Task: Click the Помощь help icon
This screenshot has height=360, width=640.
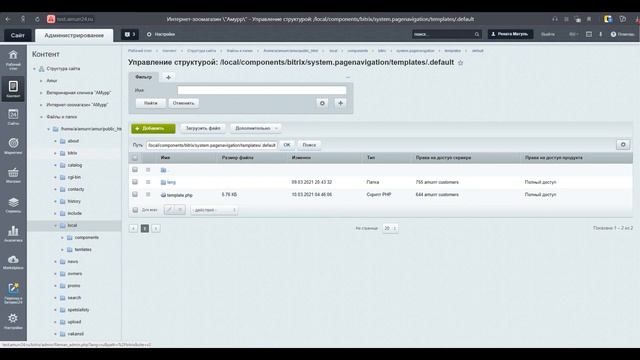Action: [x=622, y=34]
